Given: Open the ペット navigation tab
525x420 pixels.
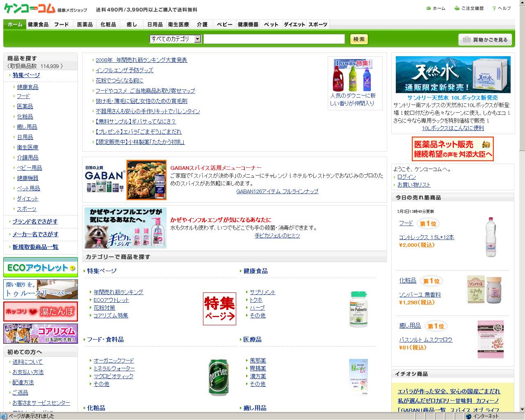Looking at the screenshot, I should click(271, 25).
